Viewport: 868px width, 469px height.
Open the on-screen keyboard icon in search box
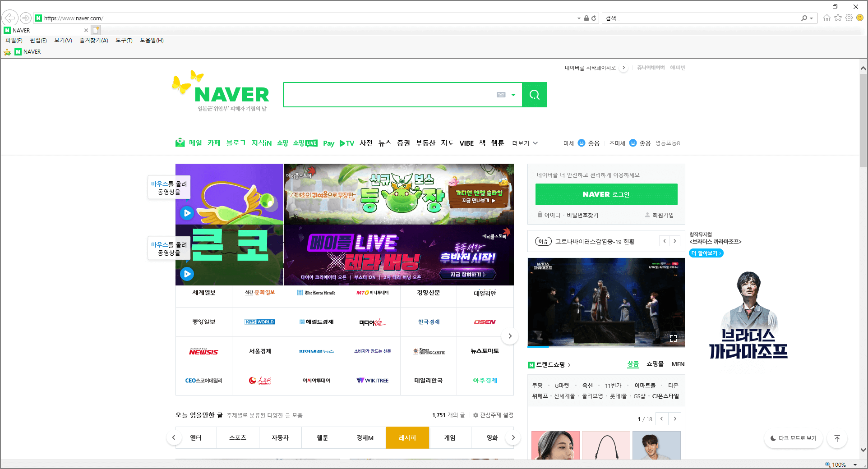(x=501, y=95)
